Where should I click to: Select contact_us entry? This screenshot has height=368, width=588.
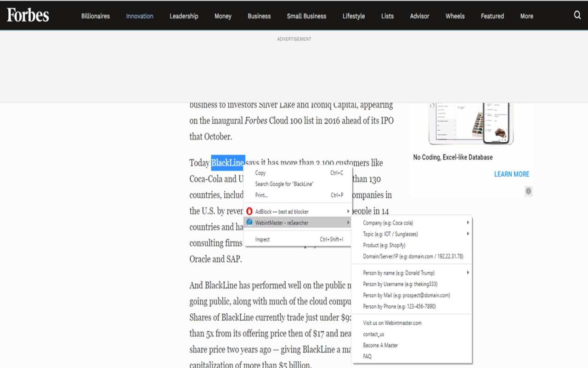(x=412, y=334)
